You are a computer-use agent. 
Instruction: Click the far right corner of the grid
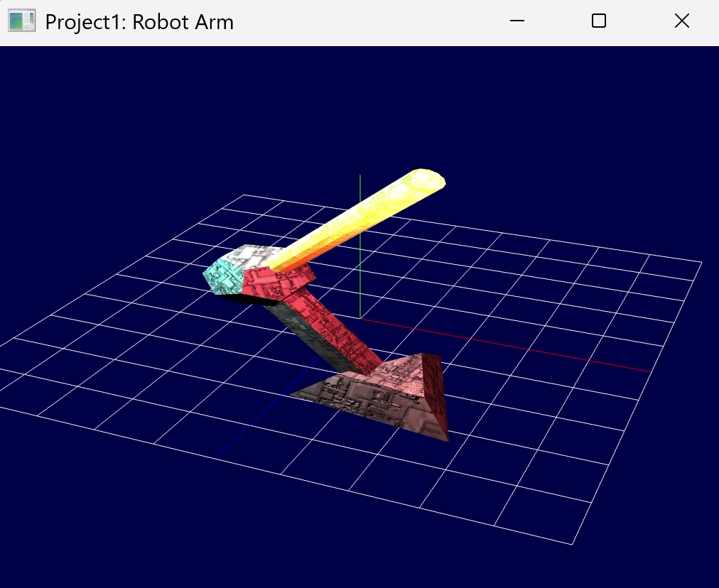click(x=701, y=263)
